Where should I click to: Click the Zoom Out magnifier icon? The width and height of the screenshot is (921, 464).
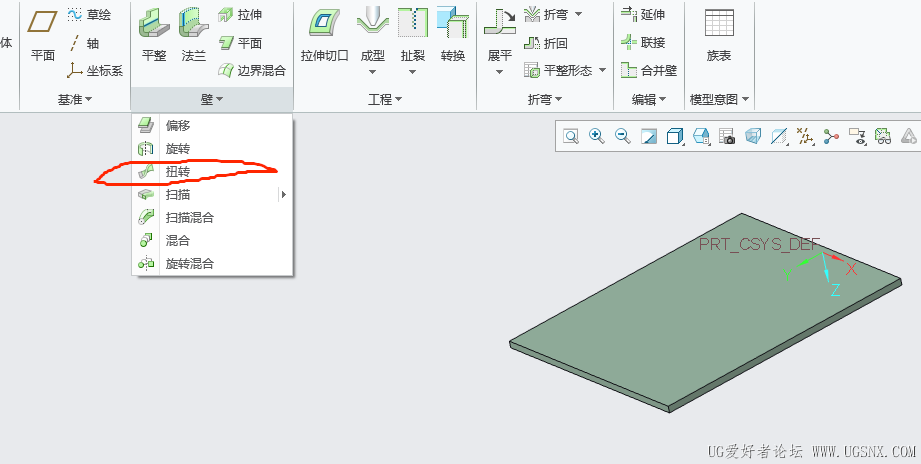pos(623,137)
